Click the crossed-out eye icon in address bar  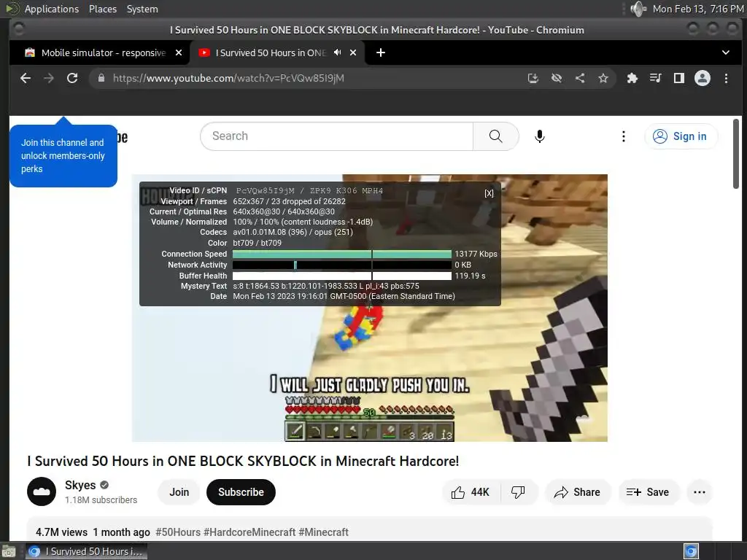[557, 78]
